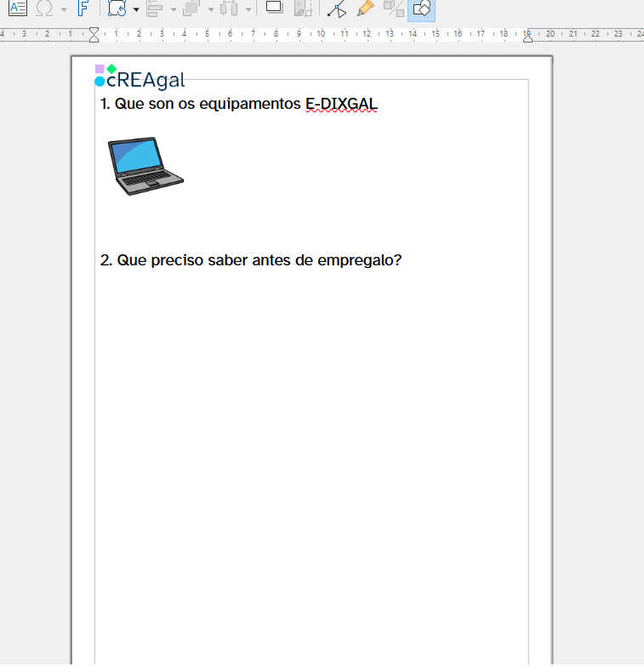Toggle Extrusion 3D effect icon
Viewport: 644px width, 666px height.
[x=394, y=9]
